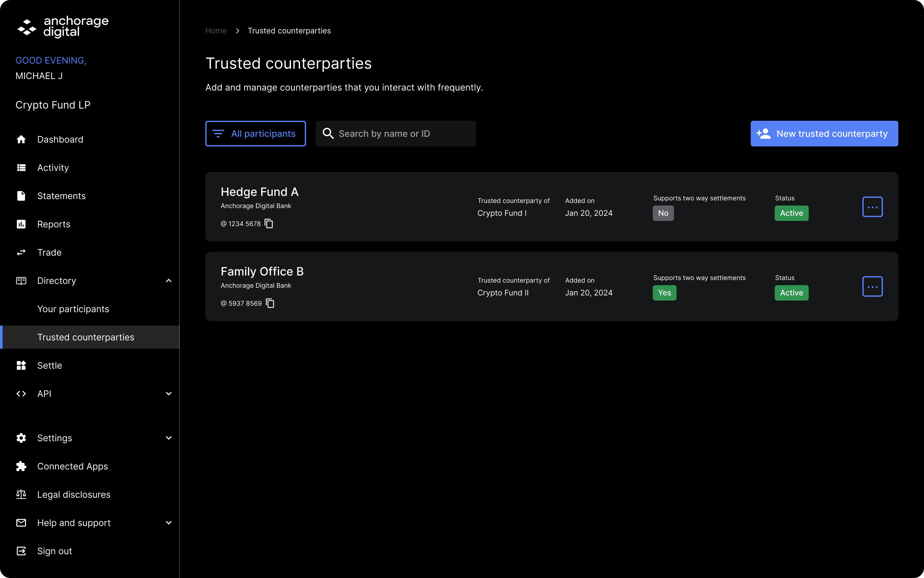This screenshot has height=578, width=924.
Task: Click the MICHAEL J user name
Action: [39, 76]
